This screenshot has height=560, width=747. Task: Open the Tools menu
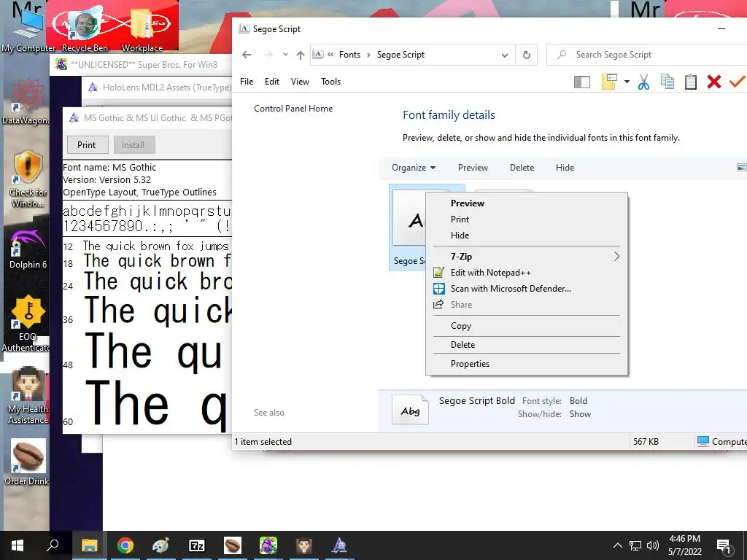[330, 82]
